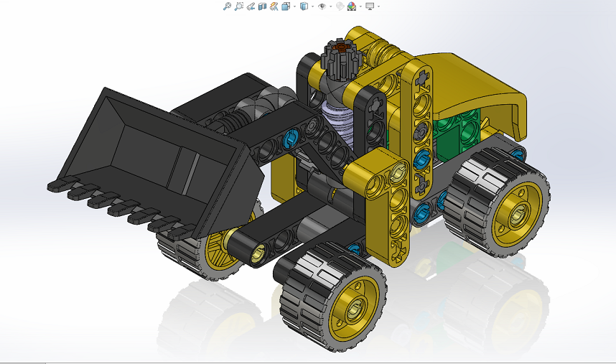Click the View Orientation cube icon
Viewport: 616px width, 364px height.
pos(286,6)
